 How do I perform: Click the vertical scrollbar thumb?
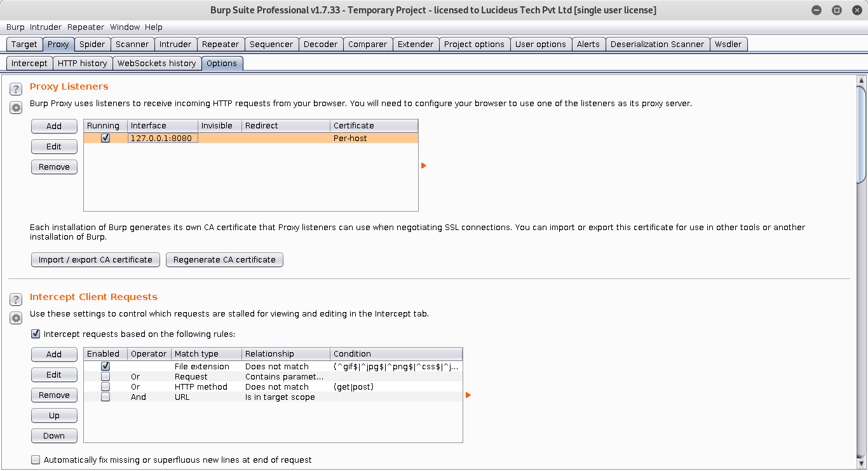862,133
